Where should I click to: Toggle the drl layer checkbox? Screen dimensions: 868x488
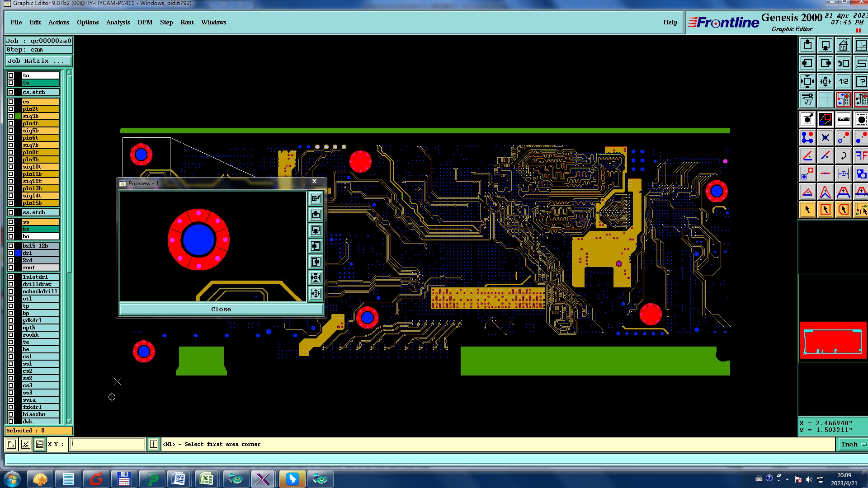pyautogui.click(x=11, y=253)
